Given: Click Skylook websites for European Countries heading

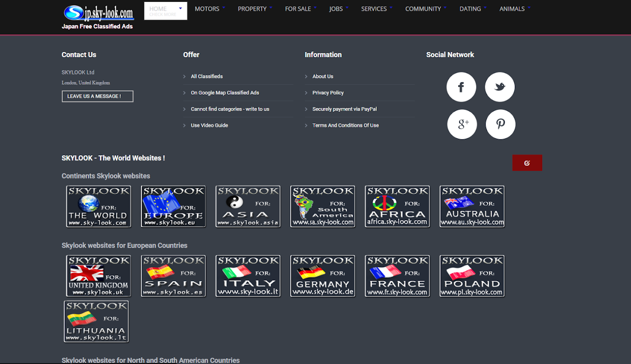Looking at the screenshot, I should [x=124, y=246].
